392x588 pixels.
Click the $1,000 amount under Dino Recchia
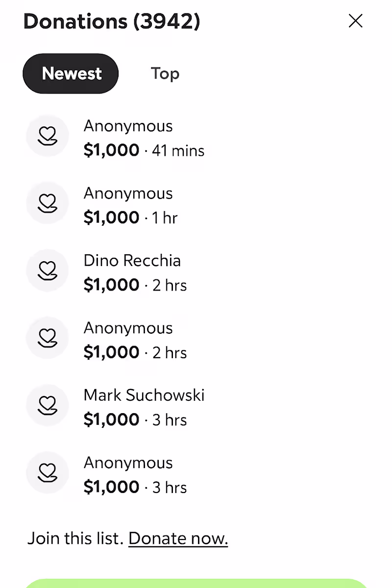(x=112, y=285)
